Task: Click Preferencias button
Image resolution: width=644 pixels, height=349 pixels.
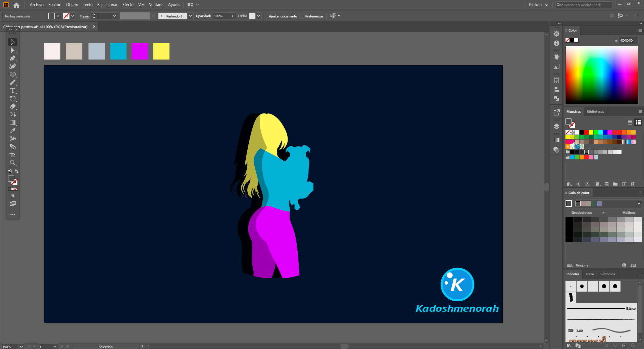Action: (314, 16)
